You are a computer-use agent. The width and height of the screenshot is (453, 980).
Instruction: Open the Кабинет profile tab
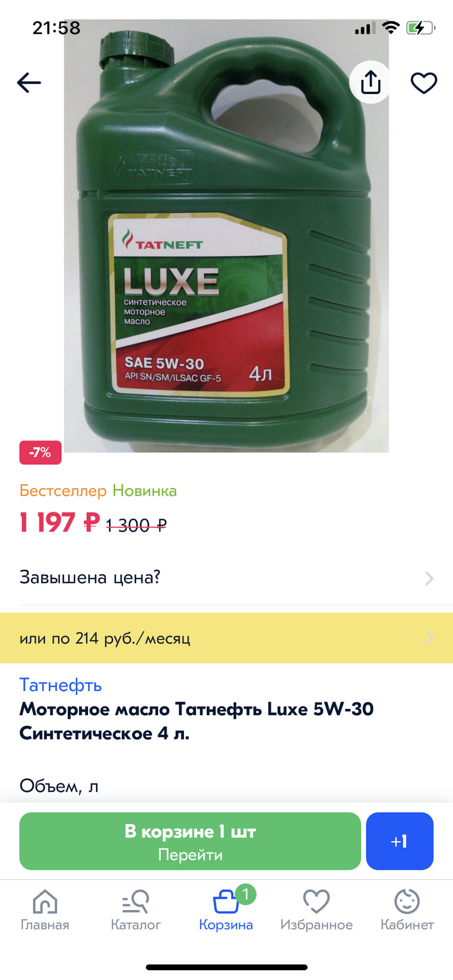pos(407,910)
